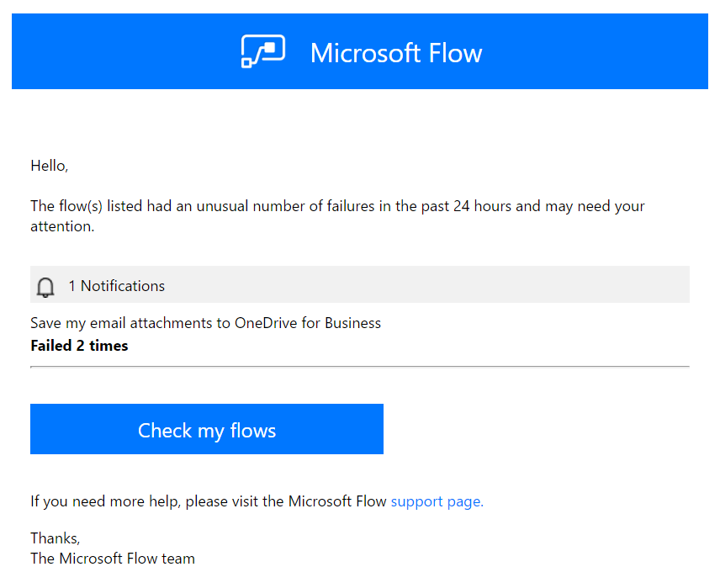The height and width of the screenshot is (588, 720).
Task: Click the "If you need more help" sentence
Action: pos(209,501)
